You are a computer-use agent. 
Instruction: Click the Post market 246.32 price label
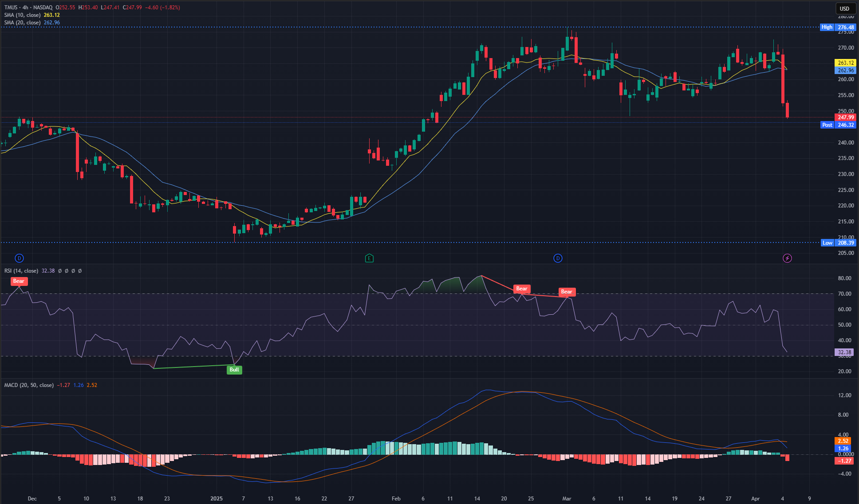pos(838,125)
